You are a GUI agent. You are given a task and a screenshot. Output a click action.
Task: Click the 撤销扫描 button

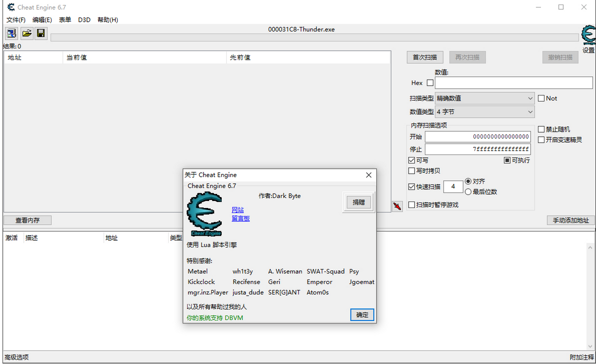pyautogui.click(x=560, y=58)
